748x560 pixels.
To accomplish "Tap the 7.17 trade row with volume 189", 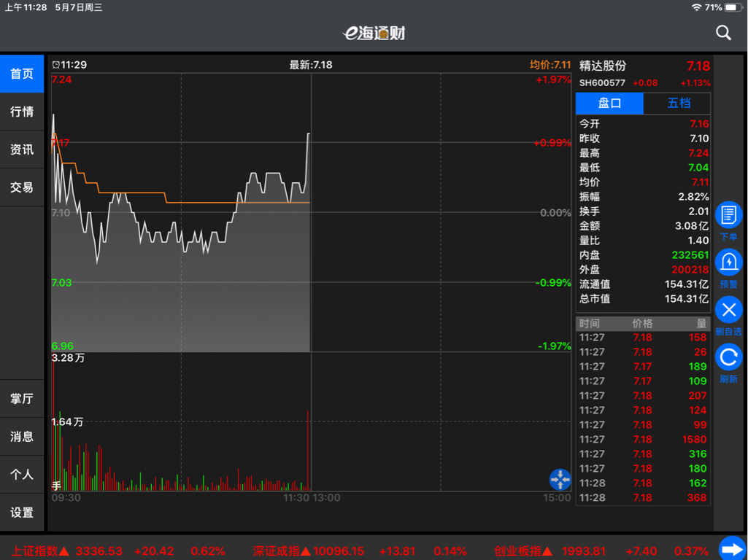I will click(x=644, y=367).
